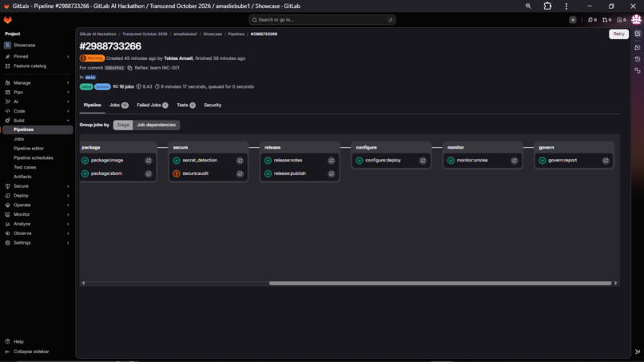Open browser three-dot menu
Screen dimensions: 644x362
coord(566,6)
